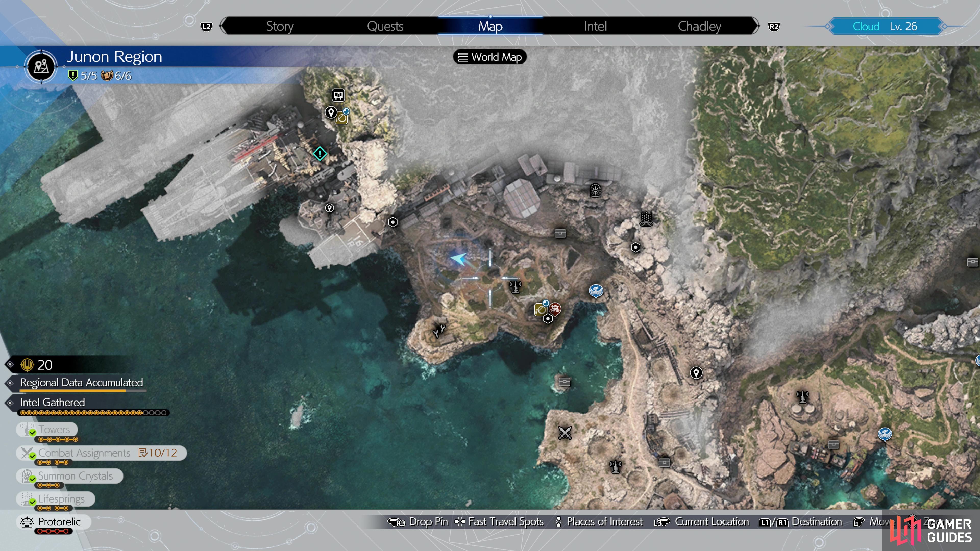The height and width of the screenshot is (551, 980).
Task: Click the 10/12 combat assignments count
Action: pos(158,453)
